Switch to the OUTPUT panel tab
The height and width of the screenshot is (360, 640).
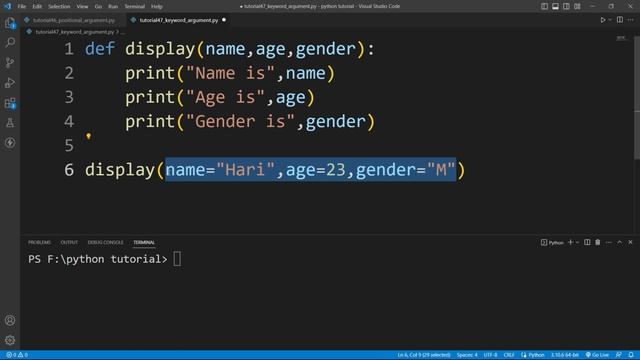pyautogui.click(x=69, y=242)
